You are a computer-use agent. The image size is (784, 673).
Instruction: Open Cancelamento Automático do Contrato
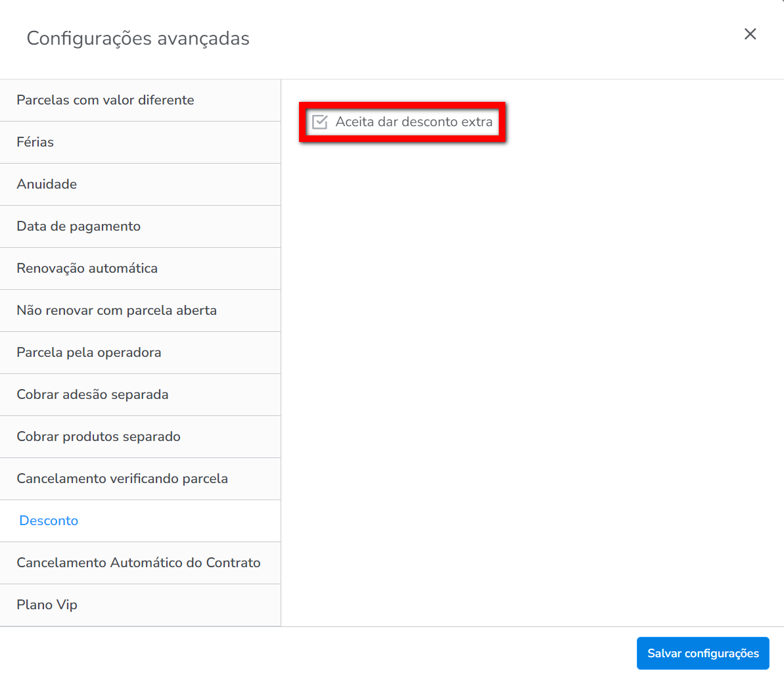[139, 563]
